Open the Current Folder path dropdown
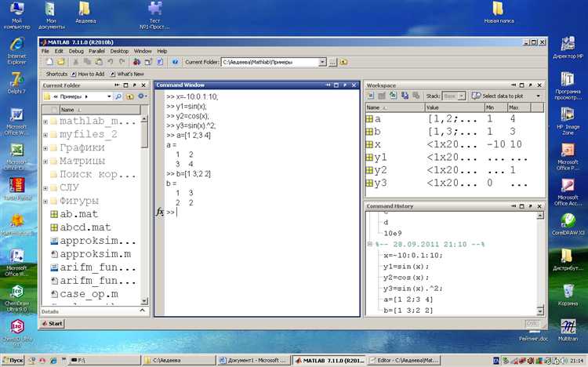 [322, 62]
